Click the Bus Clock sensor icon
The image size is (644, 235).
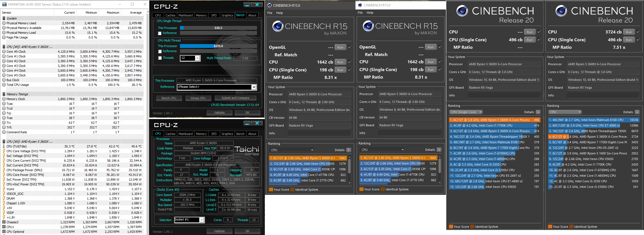click(4, 80)
